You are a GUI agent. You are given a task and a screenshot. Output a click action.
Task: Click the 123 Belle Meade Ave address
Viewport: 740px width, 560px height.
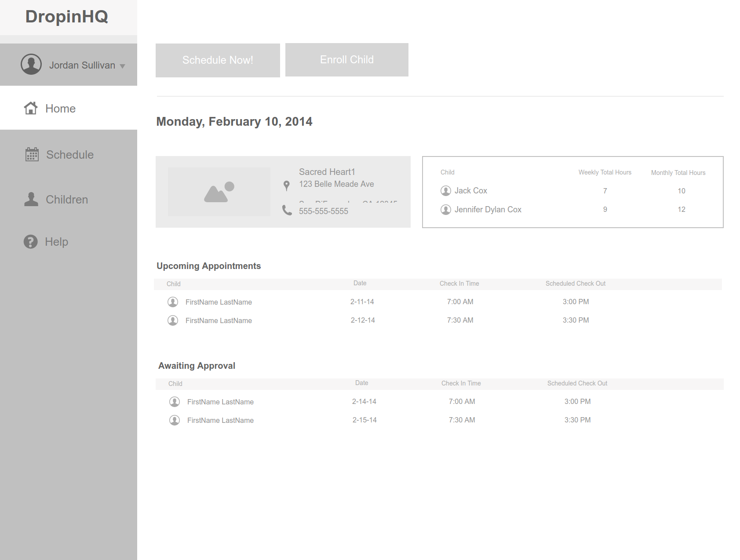pyautogui.click(x=337, y=184)
